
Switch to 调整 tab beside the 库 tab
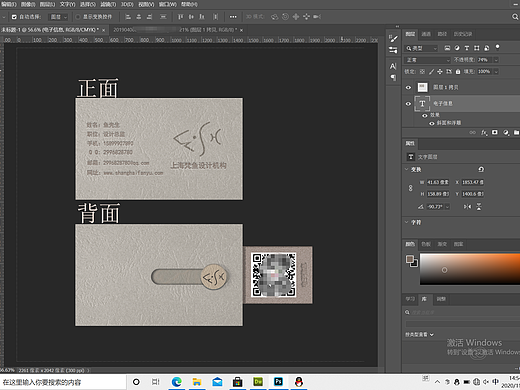pyautogui.click(x=441, y=299)
